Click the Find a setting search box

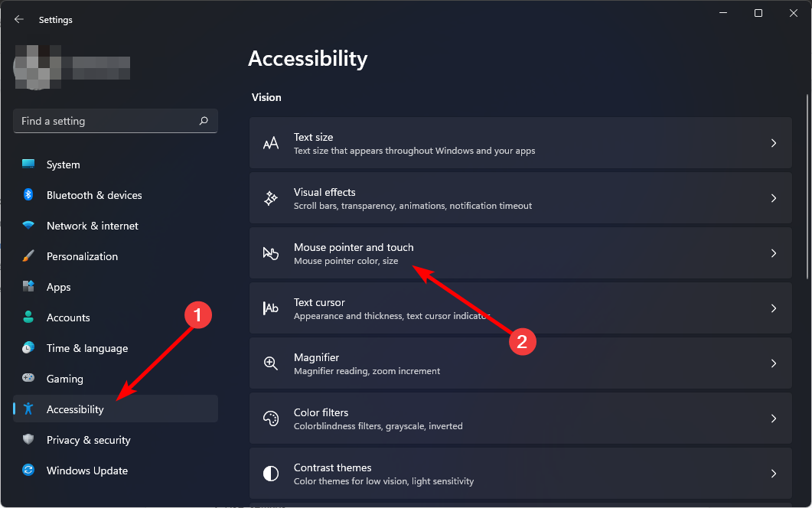pos(115,121)
